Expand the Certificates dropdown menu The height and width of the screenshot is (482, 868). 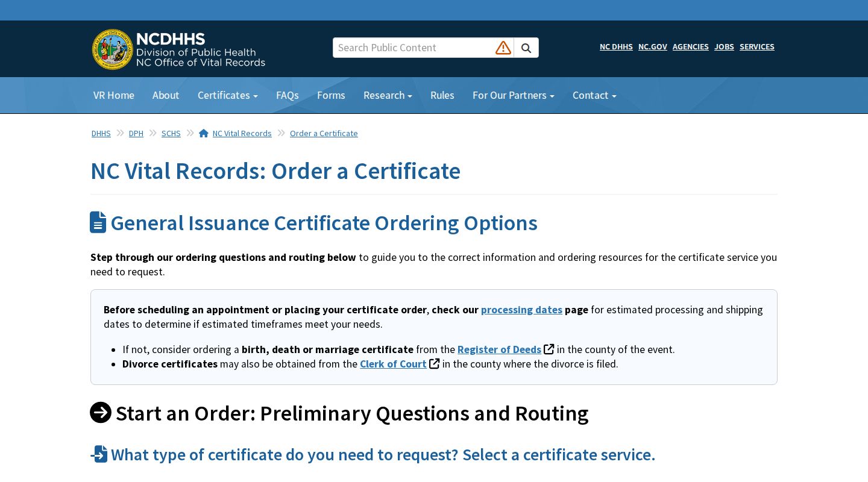[x=228, y=95]
